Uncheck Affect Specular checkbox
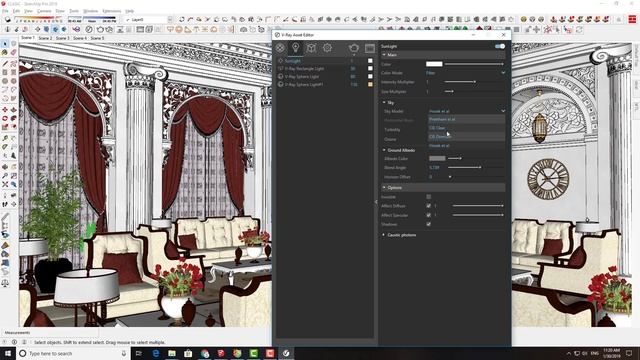Screen dimensions: 640x360 [429, 215]
